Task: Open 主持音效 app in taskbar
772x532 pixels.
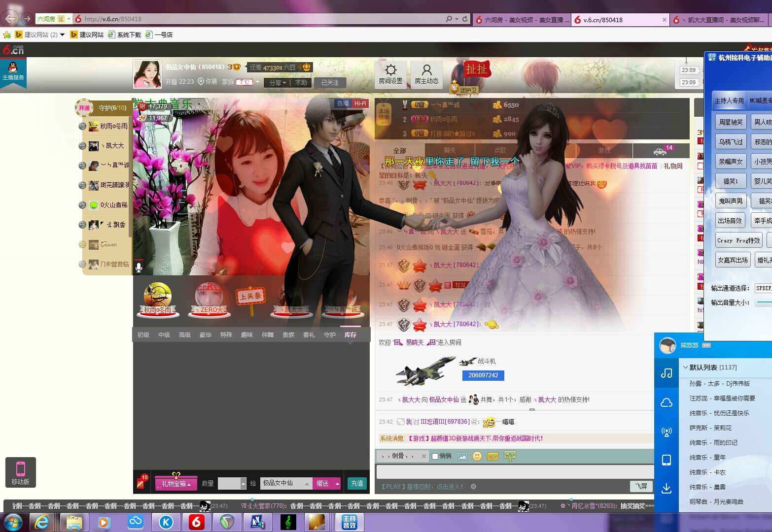Action: click(x=350, y=522)
